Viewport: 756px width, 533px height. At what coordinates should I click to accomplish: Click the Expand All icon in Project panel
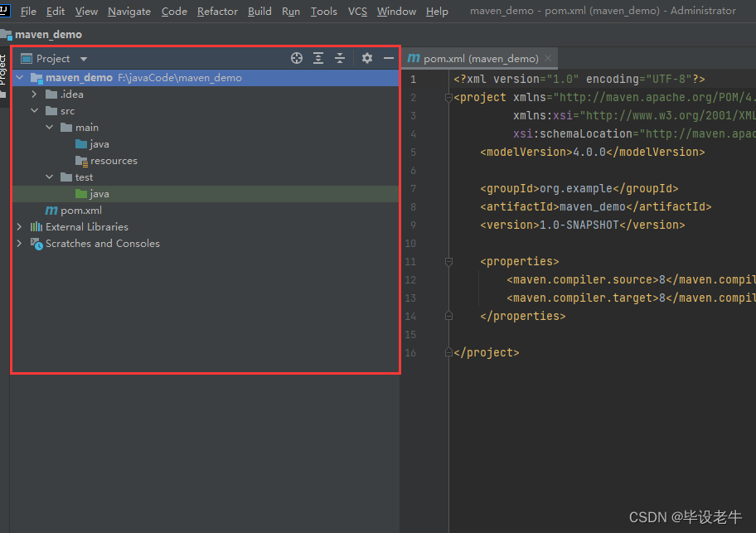point(318,58)
